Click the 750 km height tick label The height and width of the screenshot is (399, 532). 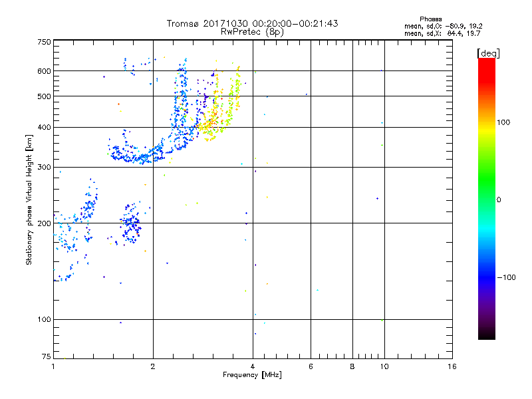click(44, 42)
